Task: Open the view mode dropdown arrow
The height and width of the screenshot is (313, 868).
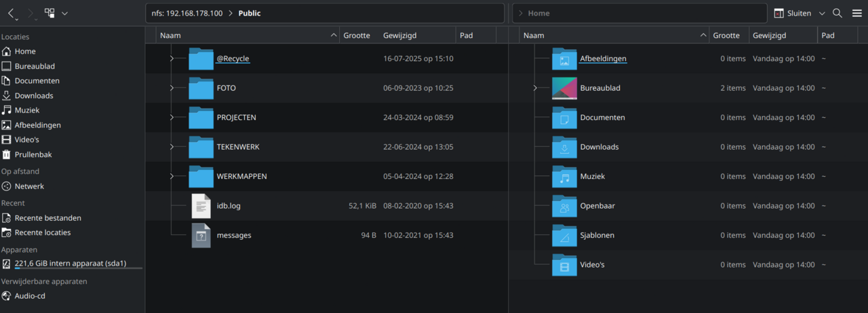Action: [x=64, y=14]
